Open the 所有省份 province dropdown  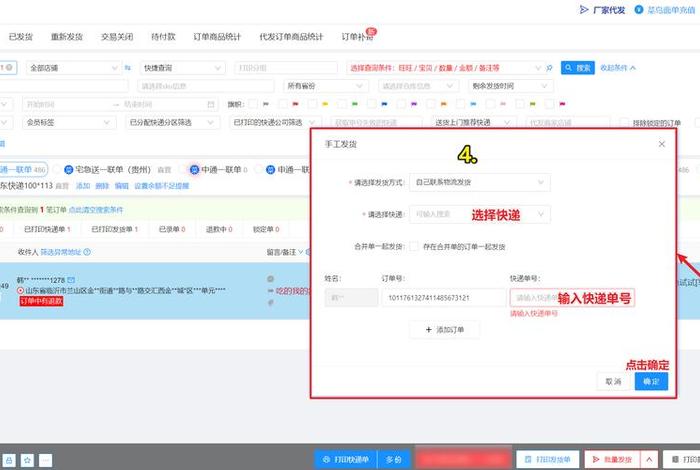(325, 86)
